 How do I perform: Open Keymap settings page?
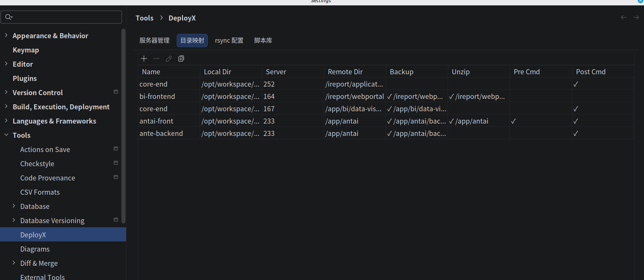[26, 50]
